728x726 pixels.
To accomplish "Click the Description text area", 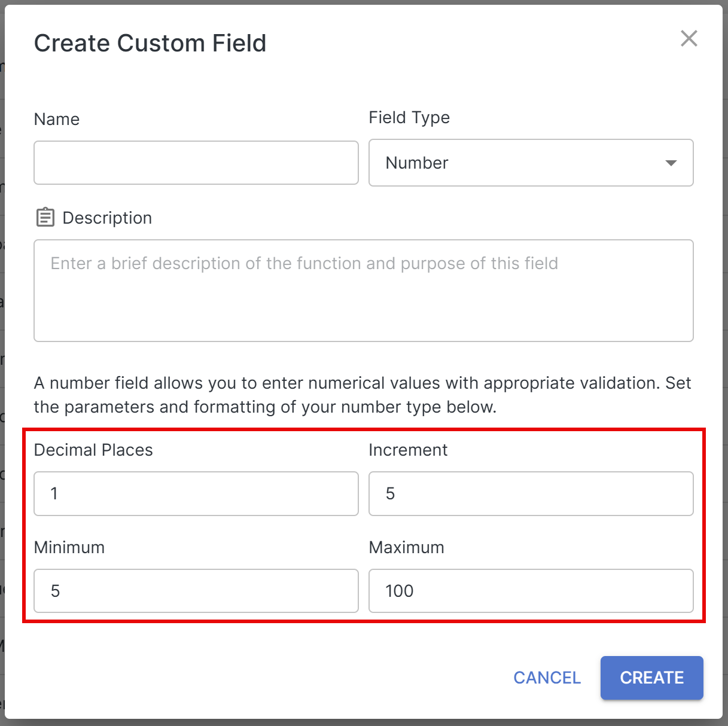I will click(363, 290).
